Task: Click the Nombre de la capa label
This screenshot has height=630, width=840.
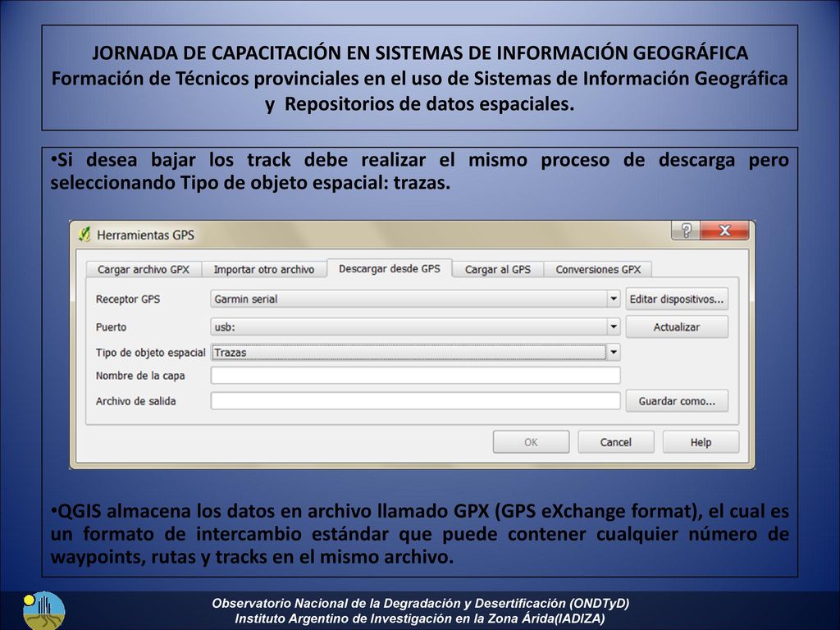Action: 139,376
